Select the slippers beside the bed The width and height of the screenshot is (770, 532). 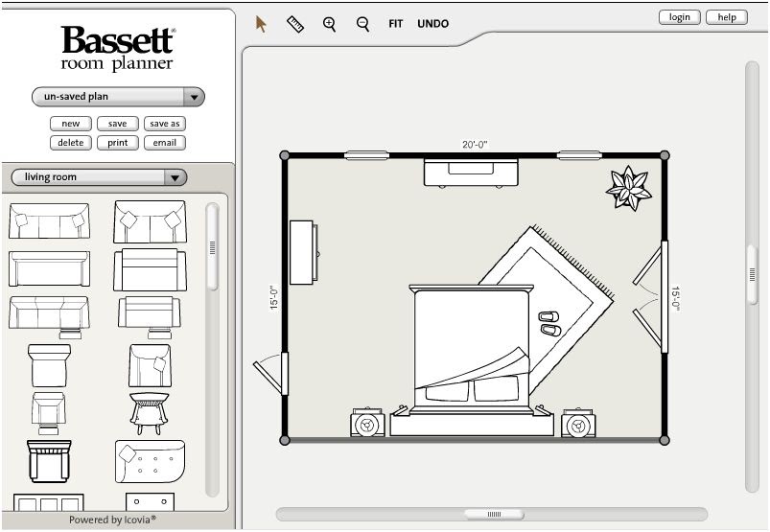549,323
